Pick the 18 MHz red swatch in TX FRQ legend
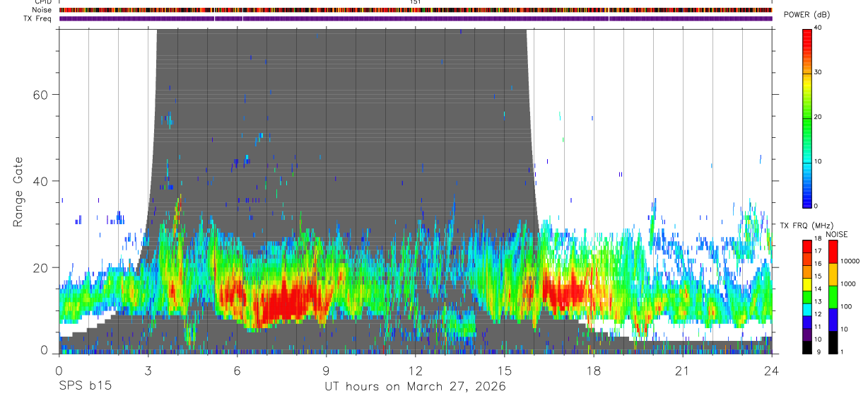The image size is (868, 401). coord(807,245)
